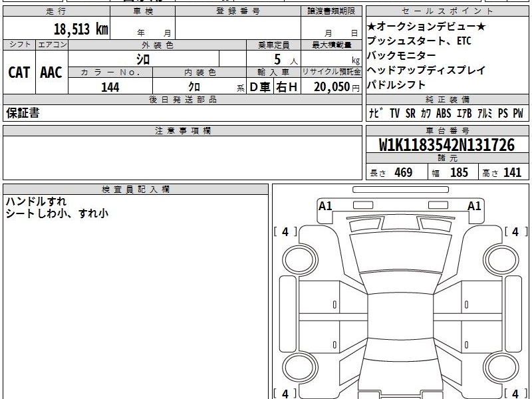532x399 pixels.
Task: Select chassis number W1K1183542N131726
Action: point(447,145)
